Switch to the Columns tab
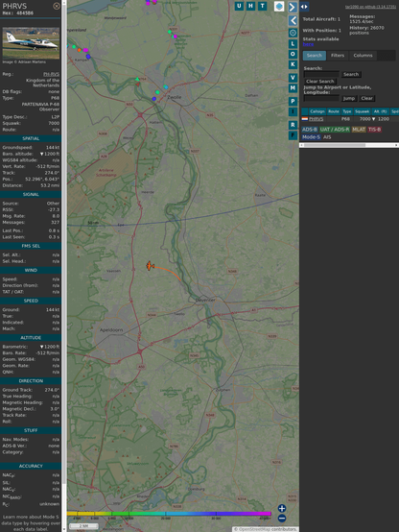This screenshot has height=532, width=399. 363,56
